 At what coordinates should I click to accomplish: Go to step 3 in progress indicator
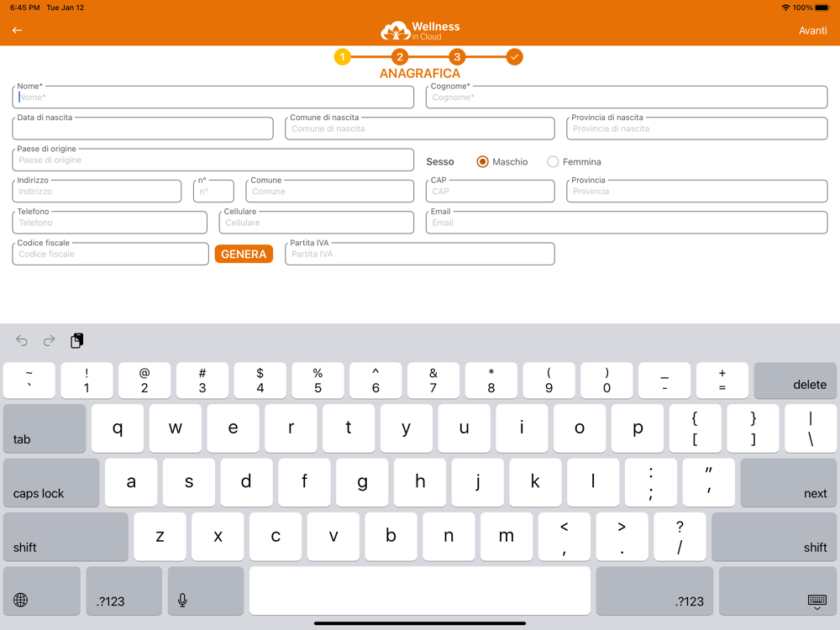point(457,57)
